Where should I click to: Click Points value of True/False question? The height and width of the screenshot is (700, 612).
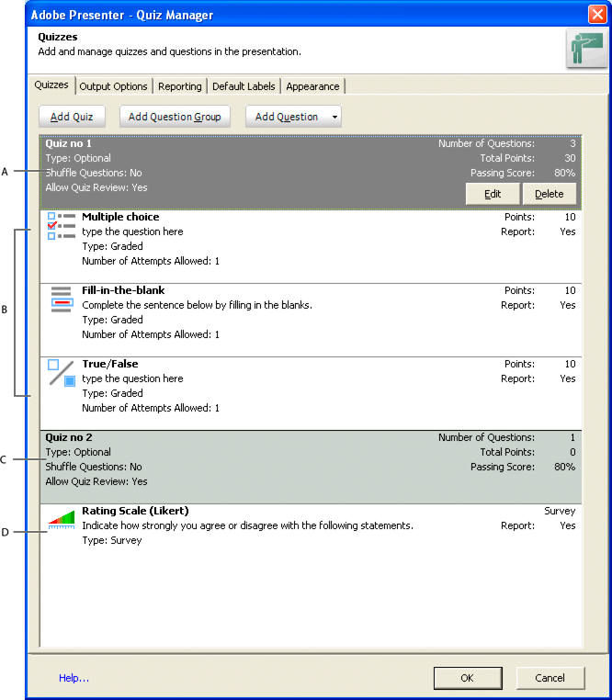[x=570, y=365]
